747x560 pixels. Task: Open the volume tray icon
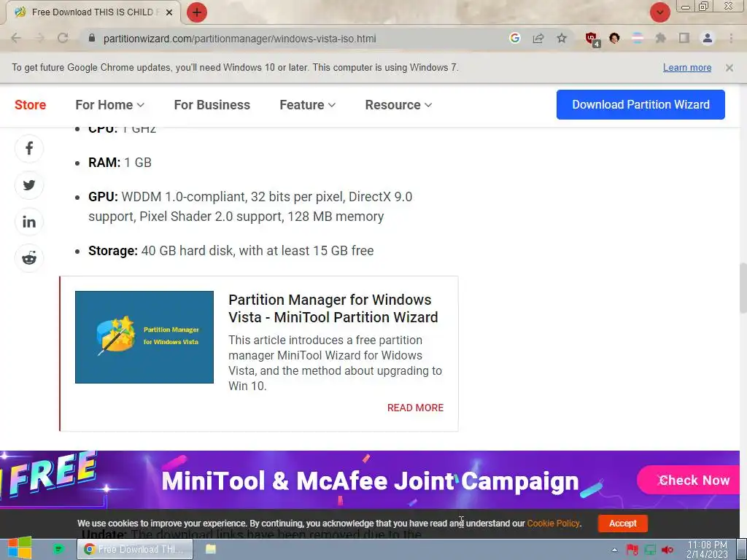[667, 550]
